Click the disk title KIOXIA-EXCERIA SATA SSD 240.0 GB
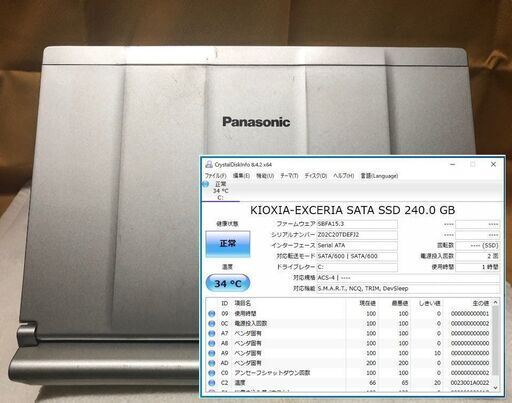The height and width of the screenshot is (403, 512). [352, 210]
